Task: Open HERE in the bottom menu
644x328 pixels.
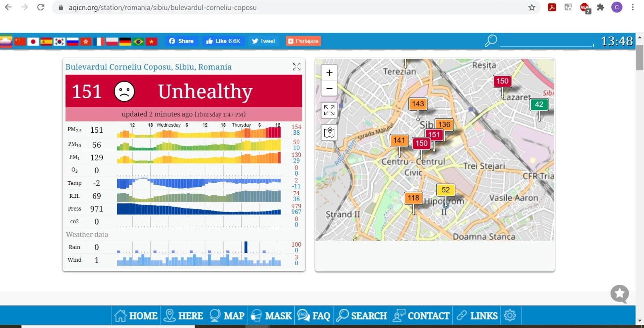Action: (x=183, y=315)
